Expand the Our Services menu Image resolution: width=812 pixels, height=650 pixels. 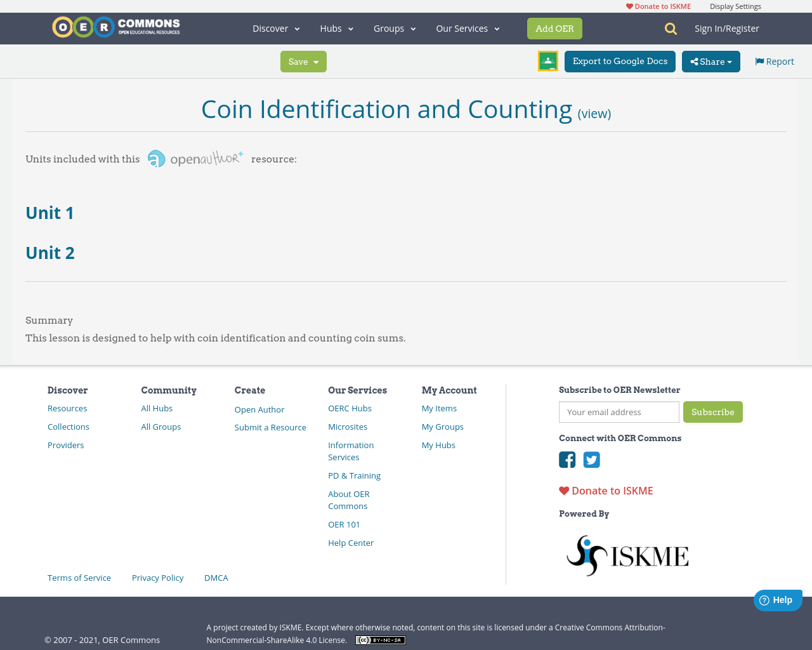[467, 28]
